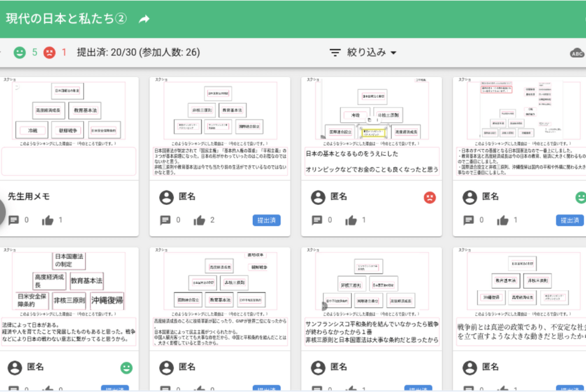
Task: Click the share arrow beside the lesson title
Action: [x=145, y=19]
